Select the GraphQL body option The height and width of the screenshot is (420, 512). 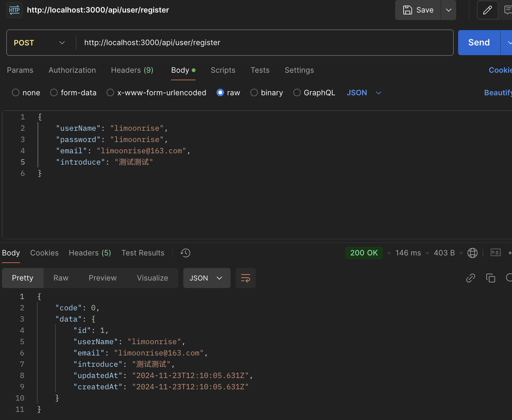[x=314, y=93]
